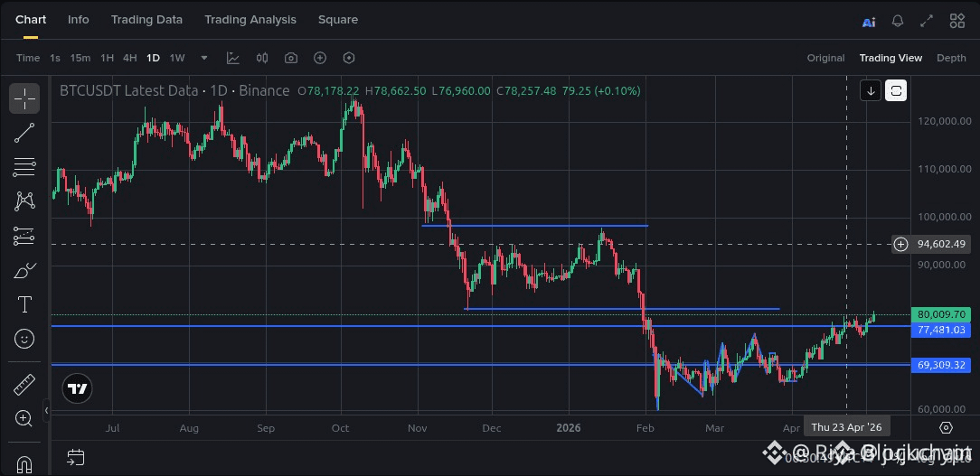
Task: Open the indicators line-chart icon
Action: (x=233, y=58)
